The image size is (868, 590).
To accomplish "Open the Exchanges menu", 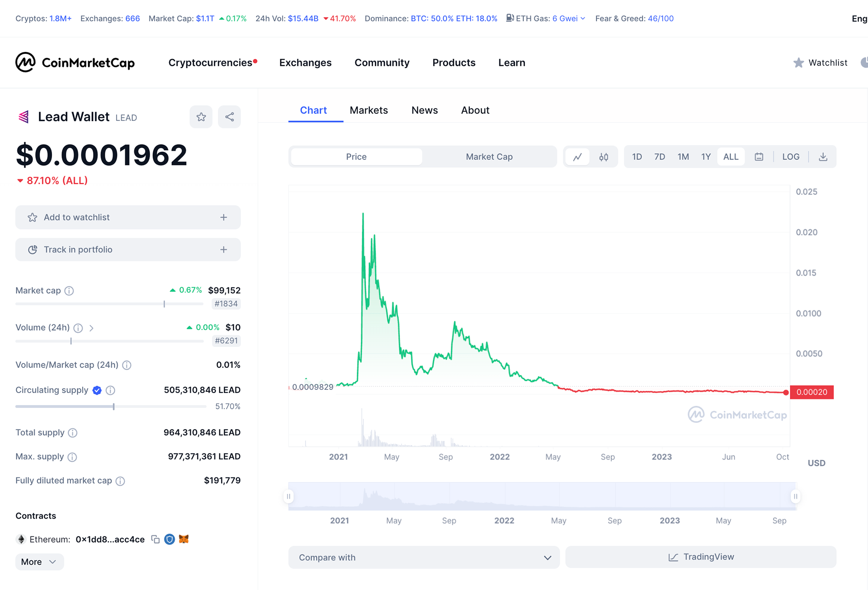I will [306, 63].
